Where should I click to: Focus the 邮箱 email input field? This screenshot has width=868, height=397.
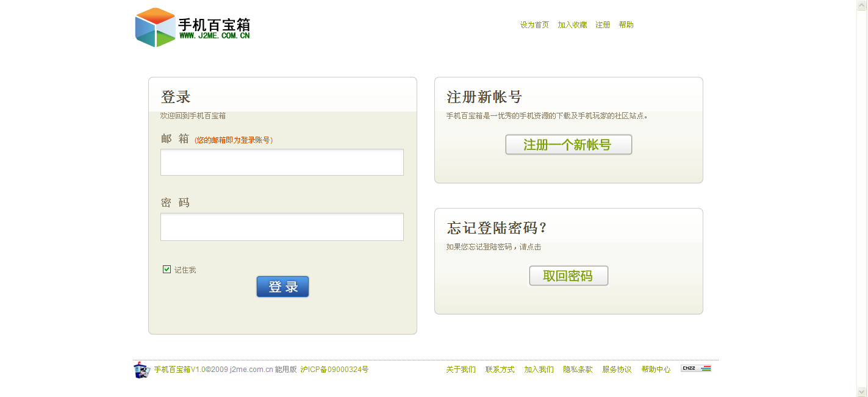pos(282,162)
